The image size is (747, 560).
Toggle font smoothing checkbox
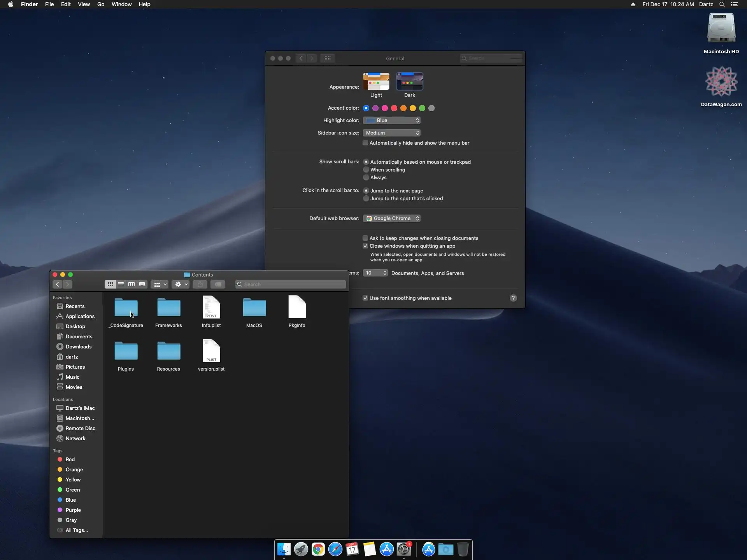pos(365,298)
